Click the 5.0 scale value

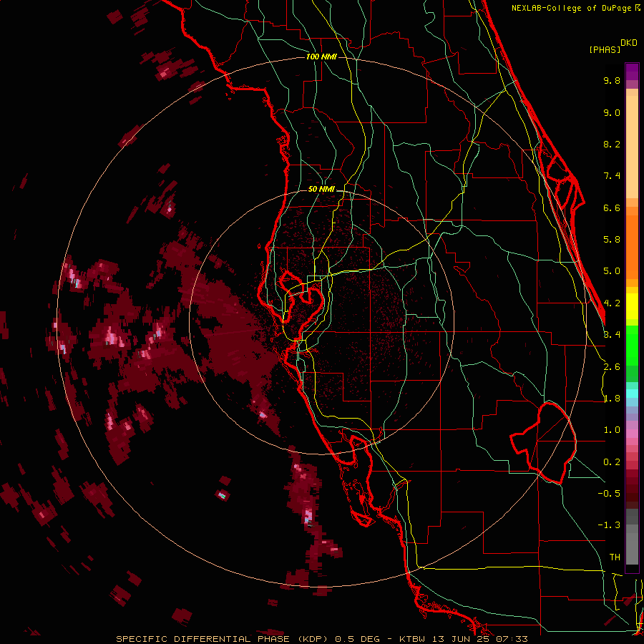pyautogui.click(x=612, y=271)
